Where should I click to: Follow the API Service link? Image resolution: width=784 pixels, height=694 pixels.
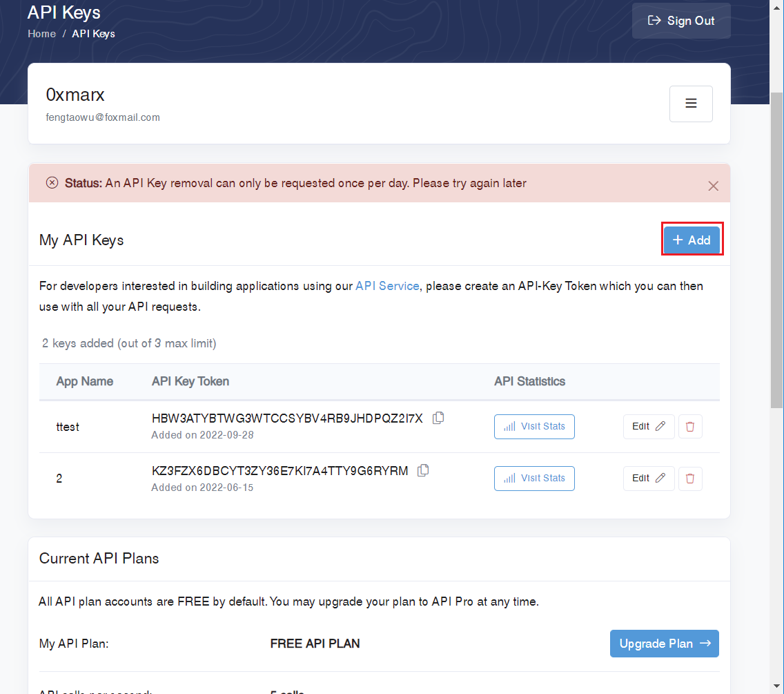pos(387,286)
